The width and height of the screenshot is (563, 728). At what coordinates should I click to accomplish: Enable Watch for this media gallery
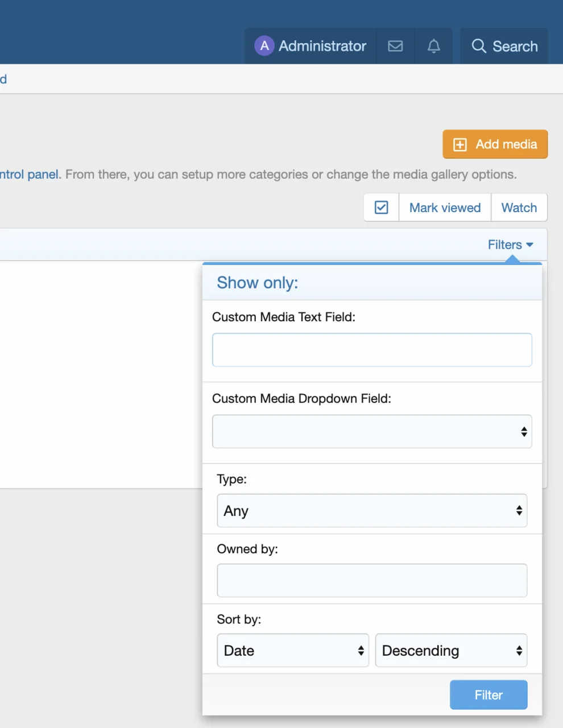pos(519,207)
